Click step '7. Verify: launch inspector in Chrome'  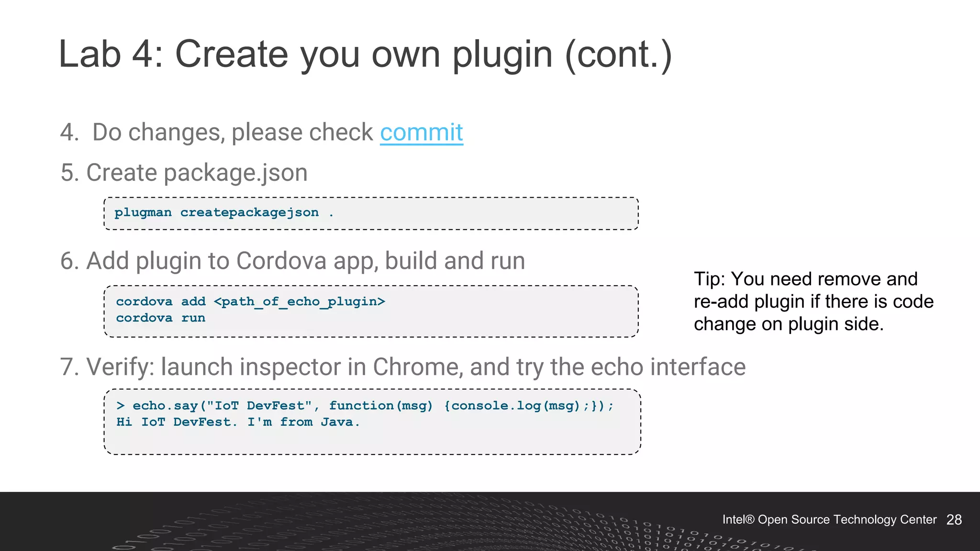click(261, 367)
